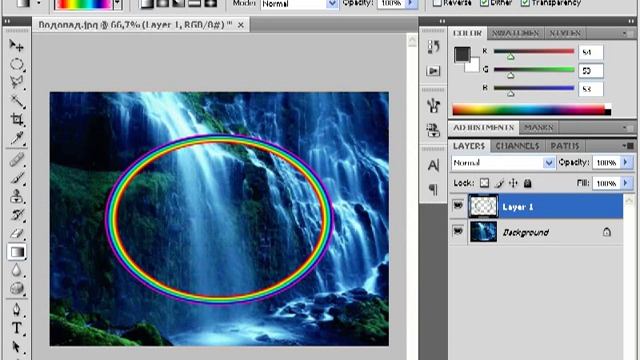Click the Layer 1 thumbnail

pos(483,206)
